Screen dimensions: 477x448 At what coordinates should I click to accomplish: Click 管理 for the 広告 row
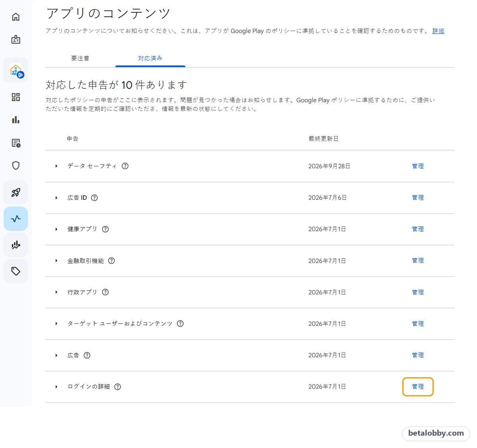[418, 355]
